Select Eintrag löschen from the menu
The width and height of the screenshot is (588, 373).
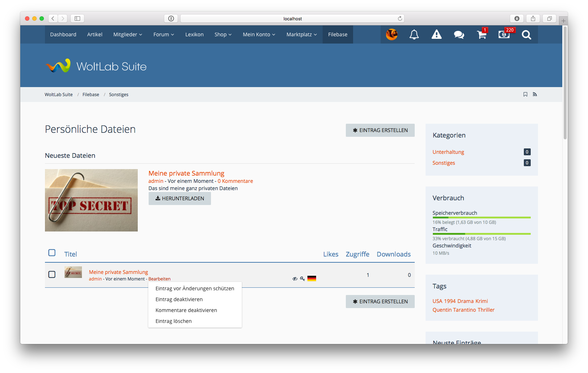click(174, 321)
